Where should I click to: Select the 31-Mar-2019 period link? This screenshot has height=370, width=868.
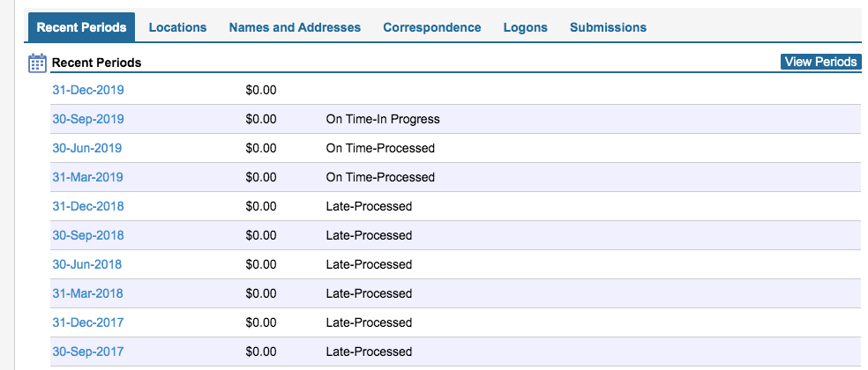[x=87, y=177]
